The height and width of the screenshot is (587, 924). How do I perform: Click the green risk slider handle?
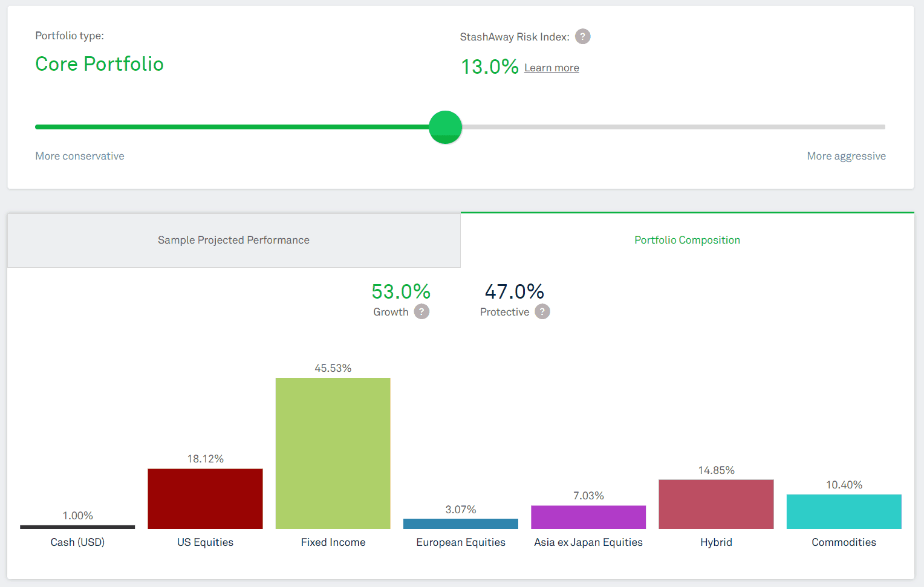[446, 127]
